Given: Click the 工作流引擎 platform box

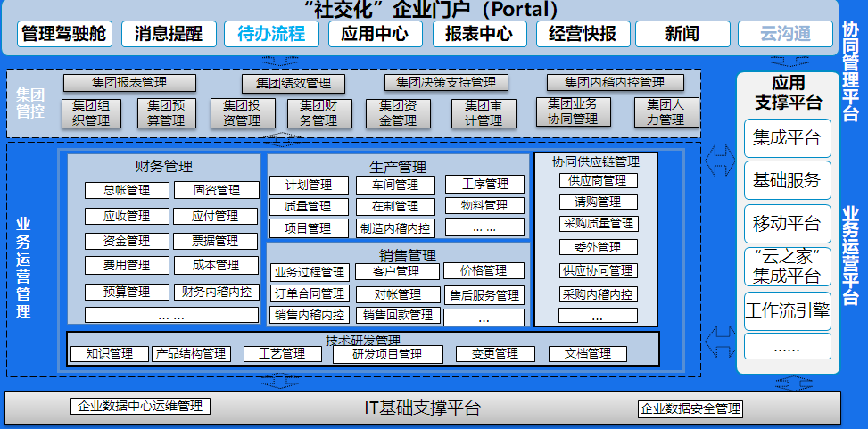Looking at the screenshot, I should tap(787, 311).
